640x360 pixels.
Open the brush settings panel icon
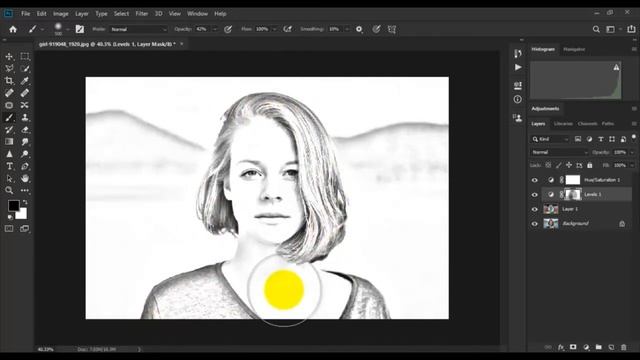(x=80, y=29)
